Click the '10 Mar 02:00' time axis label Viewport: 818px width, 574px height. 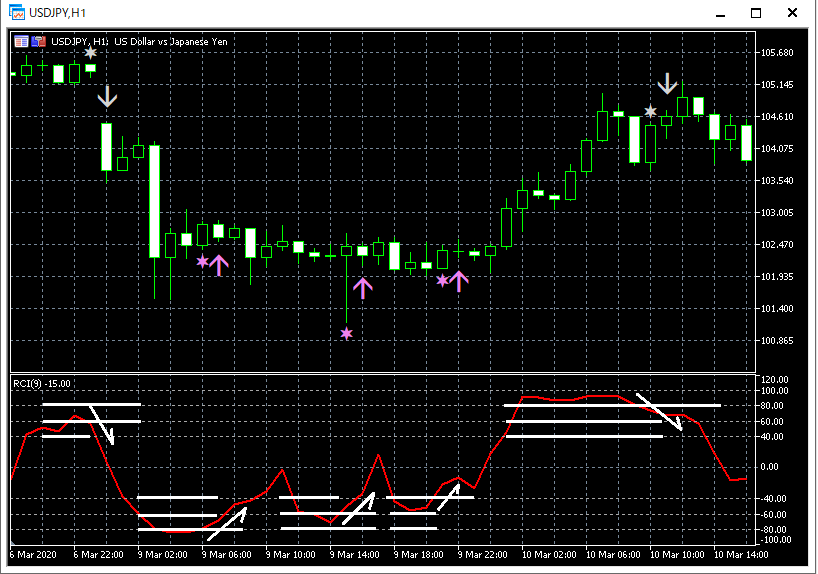pyautogui.click(x=549, y=555)
